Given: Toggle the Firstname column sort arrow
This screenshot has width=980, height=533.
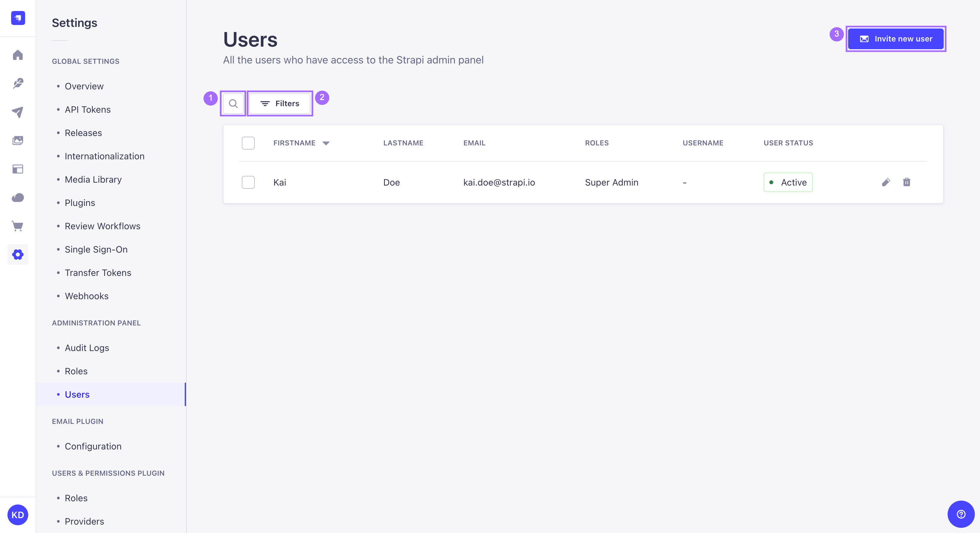Looking at the screenshot, I should point(326,143).
